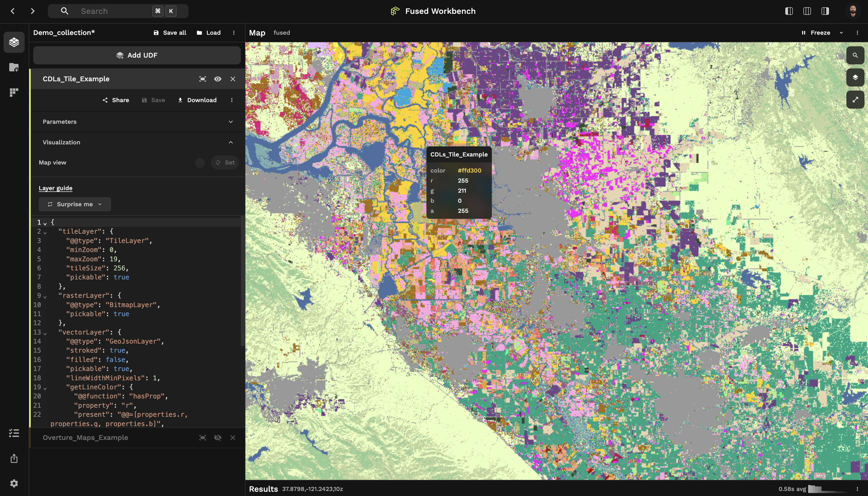The image size is (868, 496).
Task: Select the three-column layout icon
Action: (807, 11)
